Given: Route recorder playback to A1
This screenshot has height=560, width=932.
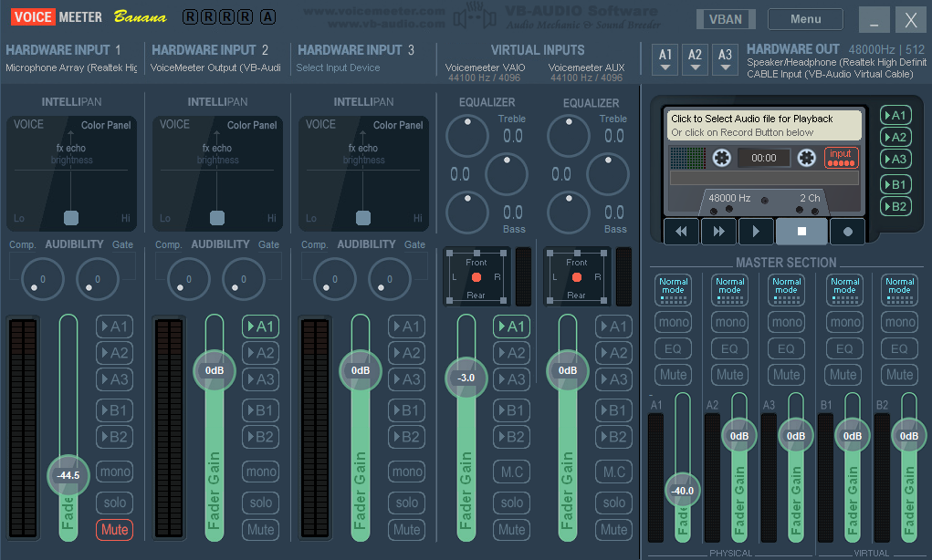Looking at the screenshot, I should (x=895, y=115).
